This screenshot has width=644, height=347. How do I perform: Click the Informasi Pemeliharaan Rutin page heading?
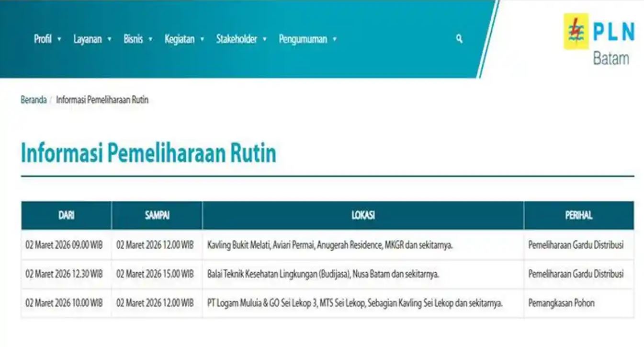[x=148, y=153]
